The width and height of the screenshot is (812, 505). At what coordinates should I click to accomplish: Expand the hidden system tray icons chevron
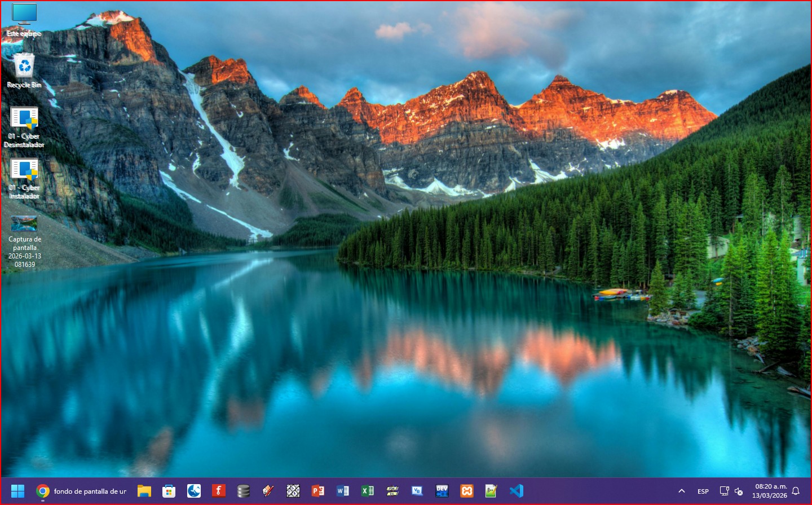(681, 491)
